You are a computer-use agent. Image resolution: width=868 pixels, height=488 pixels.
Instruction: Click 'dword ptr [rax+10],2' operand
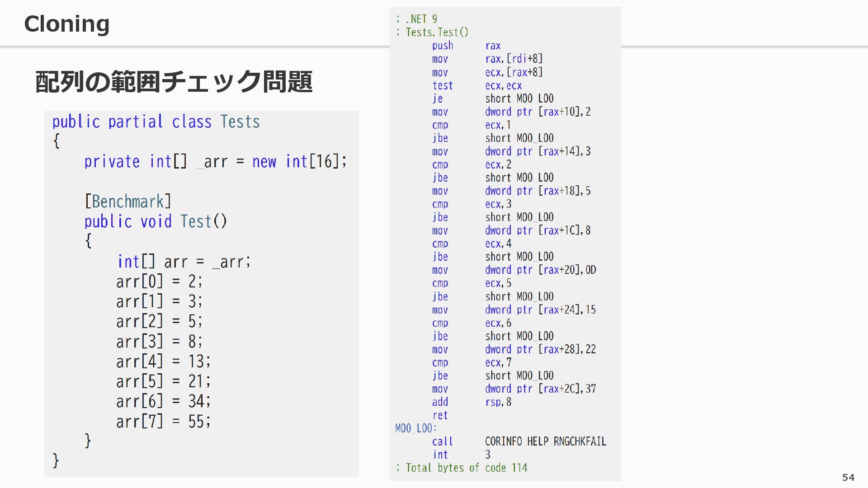pyautogui.click(x=538, y=112)
